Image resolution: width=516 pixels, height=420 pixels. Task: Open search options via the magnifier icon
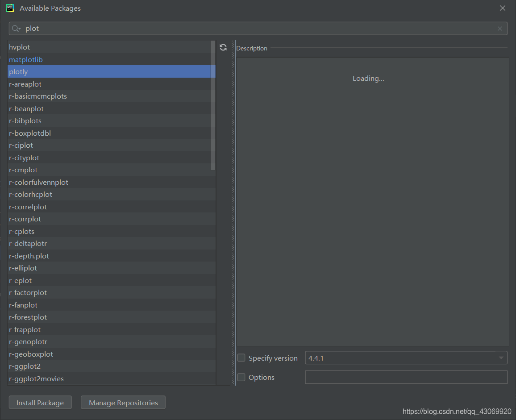(x=16, y=28)
